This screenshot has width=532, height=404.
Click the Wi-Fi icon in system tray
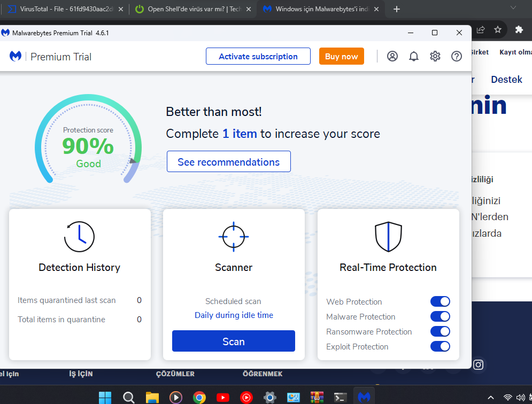coord(507,397)
